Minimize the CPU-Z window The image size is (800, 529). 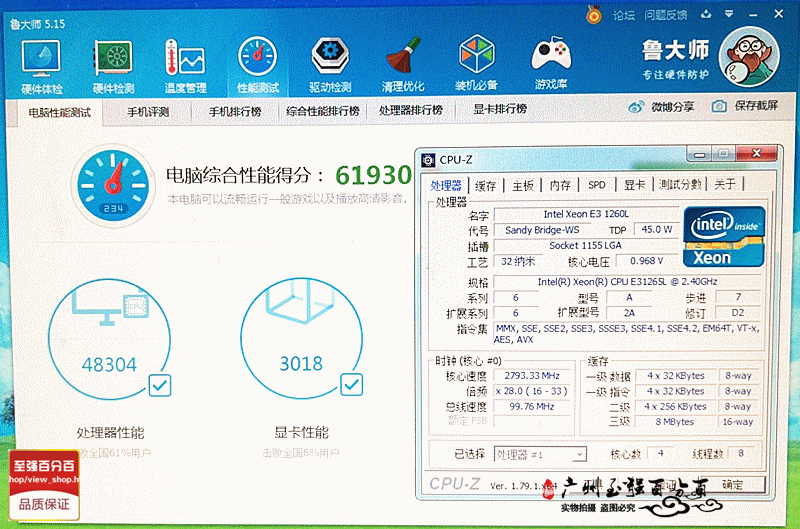[x=699, y=154]
